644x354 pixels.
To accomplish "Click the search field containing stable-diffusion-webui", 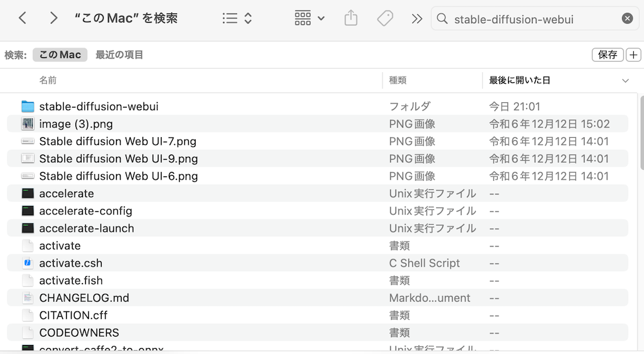I will click(x=528, y=19).
